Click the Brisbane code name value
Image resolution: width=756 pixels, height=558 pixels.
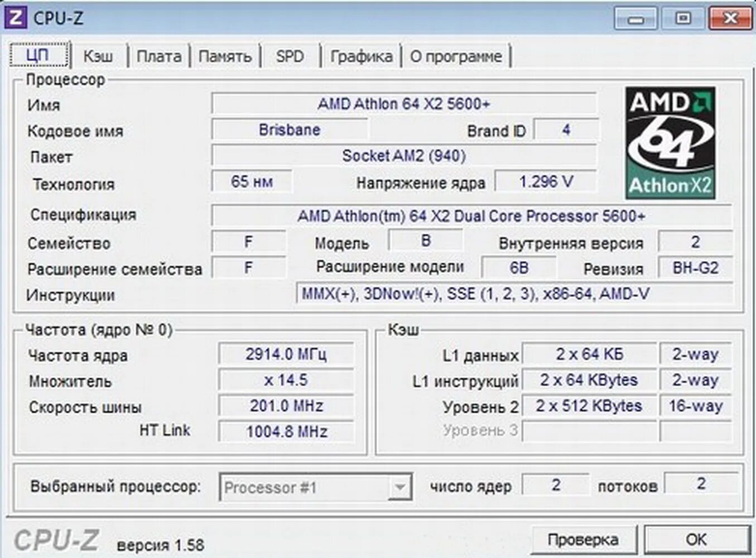(290, 130)
